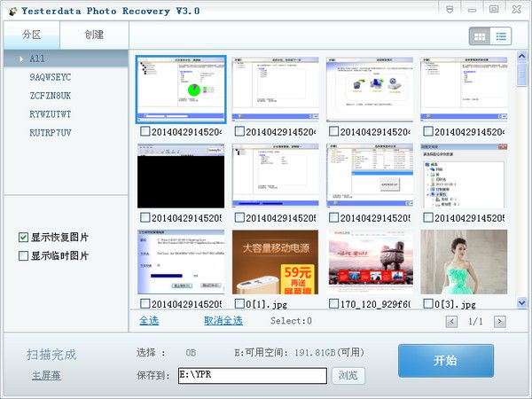Screen dimensions: 532x399
Task: Click the save path field E:\YPR
Action: pos(253,376)
